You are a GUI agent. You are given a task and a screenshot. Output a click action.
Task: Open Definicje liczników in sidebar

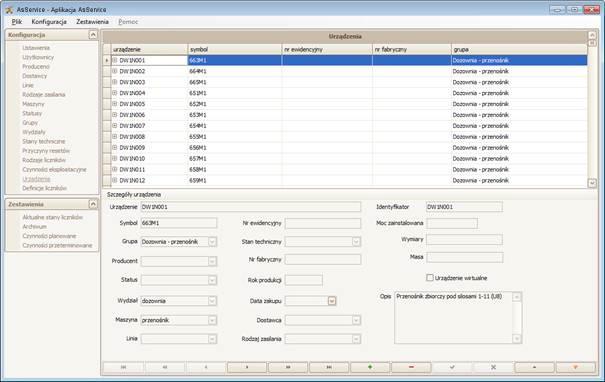click(x=45, y=188)
